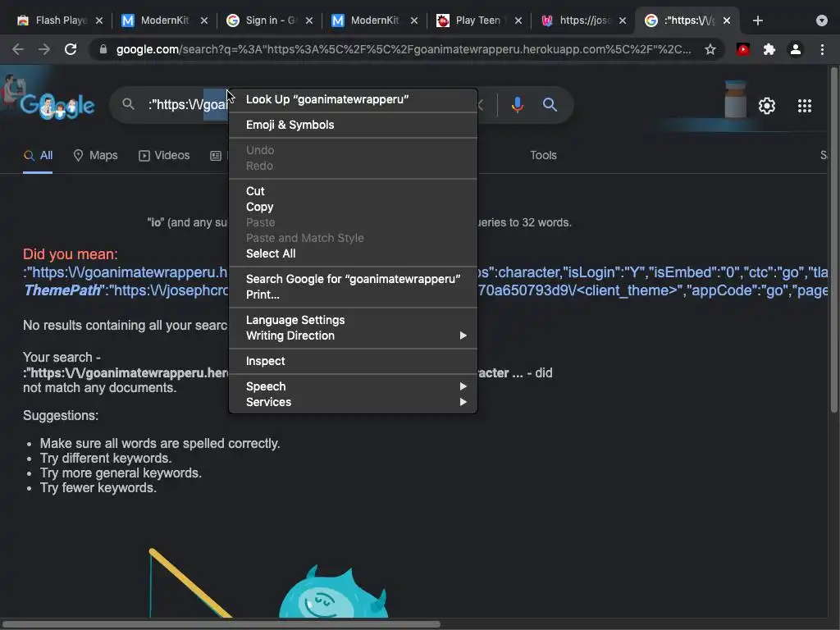This screenshot has width=840, height=630.
Task: Choose Select All in the context menu
Action: pyautogui.click(x=353, y=253)
